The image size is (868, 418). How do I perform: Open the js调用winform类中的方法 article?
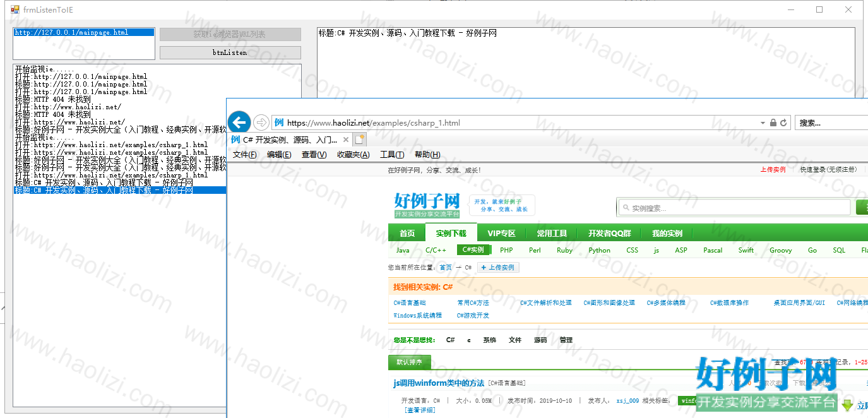[439, 383]
